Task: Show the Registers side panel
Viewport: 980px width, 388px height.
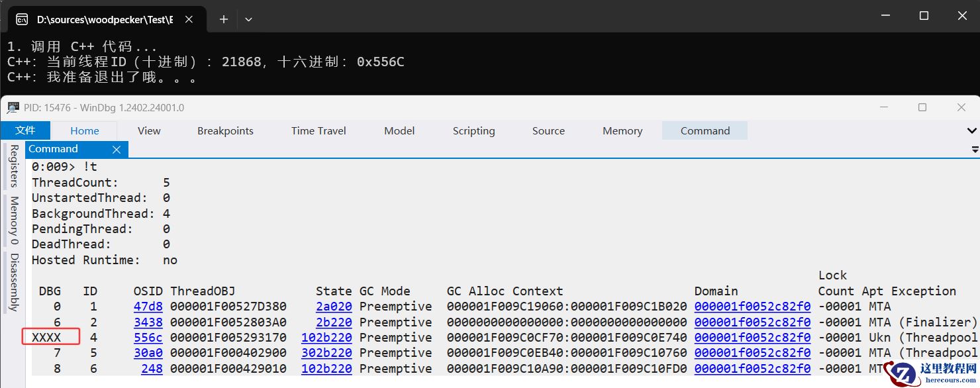Action: pos(14,166)
